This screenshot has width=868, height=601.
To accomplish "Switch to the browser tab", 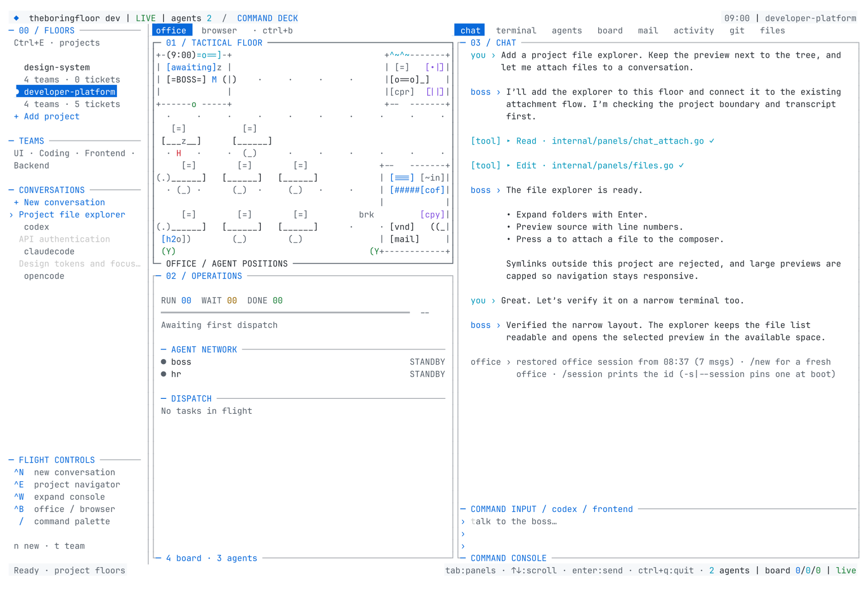I will pos(219,31).
